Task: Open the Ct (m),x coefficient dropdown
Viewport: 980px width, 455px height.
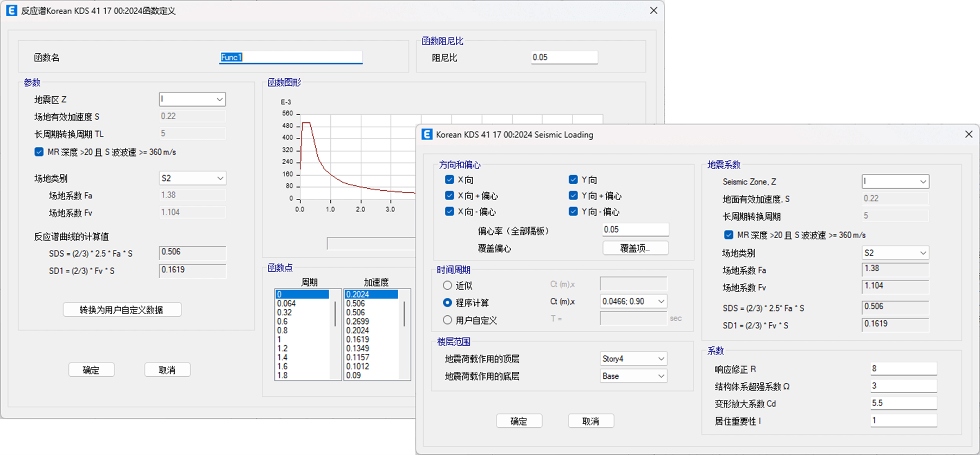Action: 633,301
